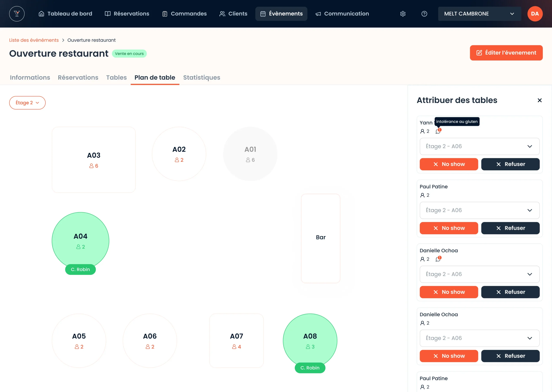Image resolution: width=552 pixels, height=392 pixels.
Task: Click Éditer l'évenement button
Action: tap(506, 53)
